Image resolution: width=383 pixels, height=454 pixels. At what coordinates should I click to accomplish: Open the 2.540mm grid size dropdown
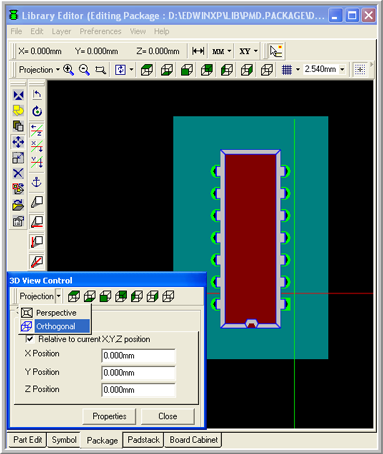pos(342,69)
